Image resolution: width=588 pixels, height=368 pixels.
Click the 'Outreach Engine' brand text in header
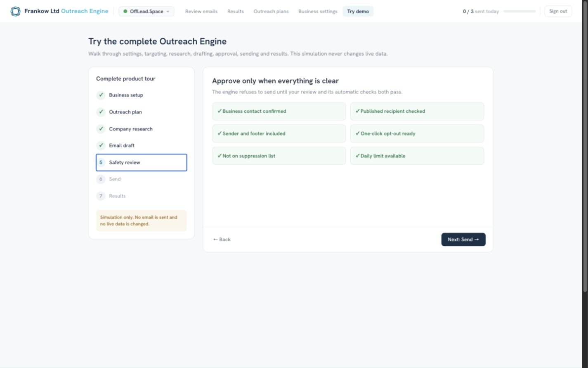point(85,11)
